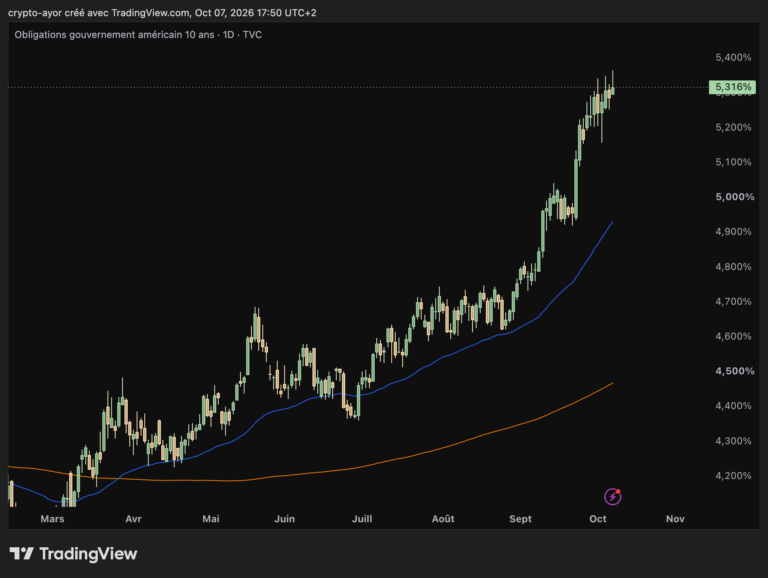Viewport: 768px width, 578px height.
Task: Click the Avr label on time axis
Action: point(133,519)
